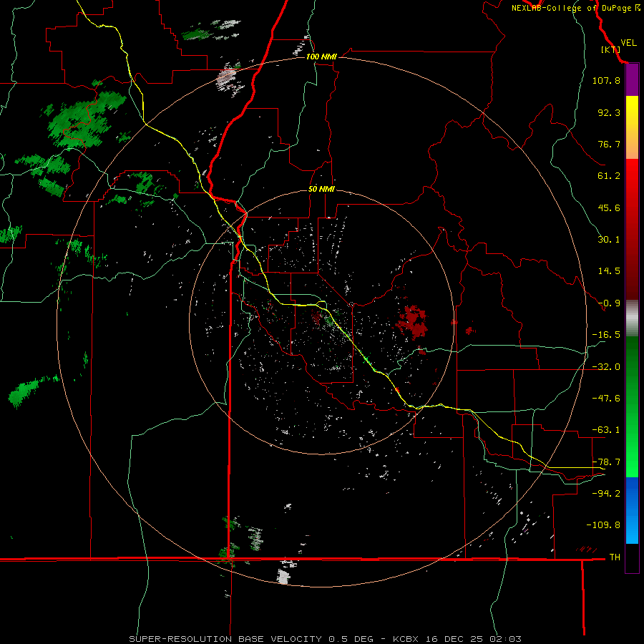Click the -109.8 scale value
This screenshot has width=644, height=644.
[603, 525]
